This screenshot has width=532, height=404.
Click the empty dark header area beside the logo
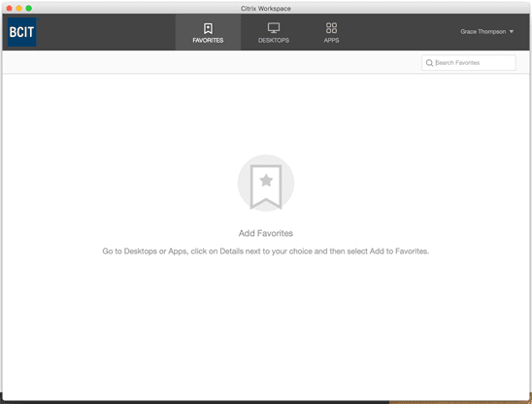pyautogui.click(x=106, y=32)
